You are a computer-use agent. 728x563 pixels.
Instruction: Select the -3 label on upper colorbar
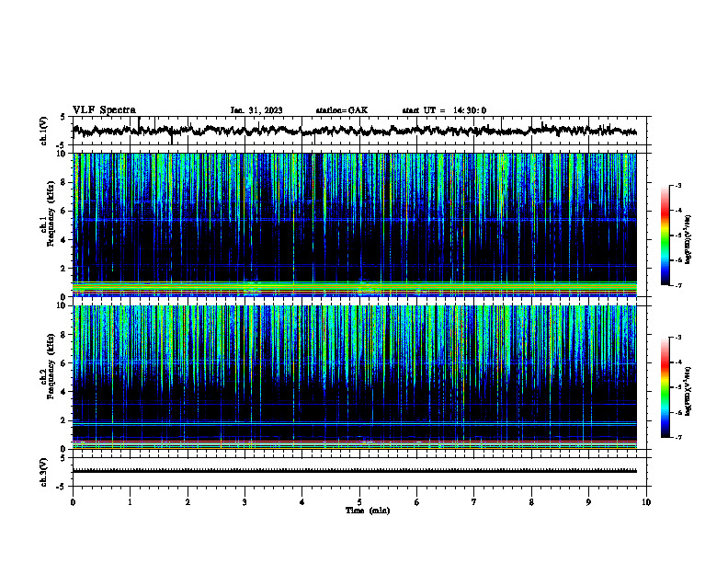(677, 186)
